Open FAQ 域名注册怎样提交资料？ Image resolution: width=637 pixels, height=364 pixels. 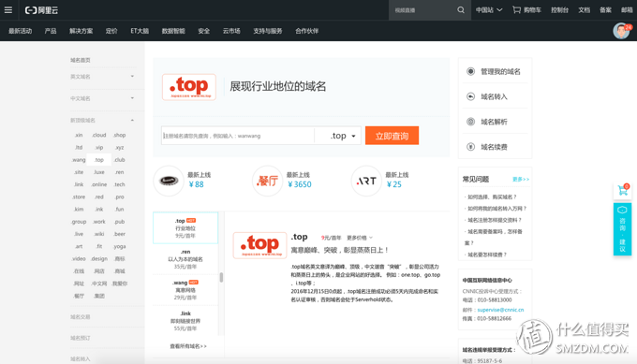pyautogui.click(x=494, y=220)
